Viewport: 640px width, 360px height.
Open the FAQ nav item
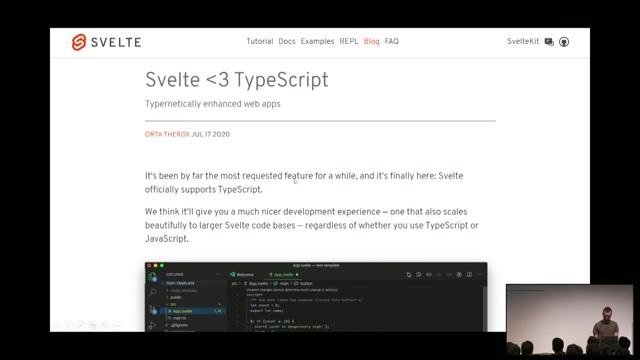tap(391, 41)
